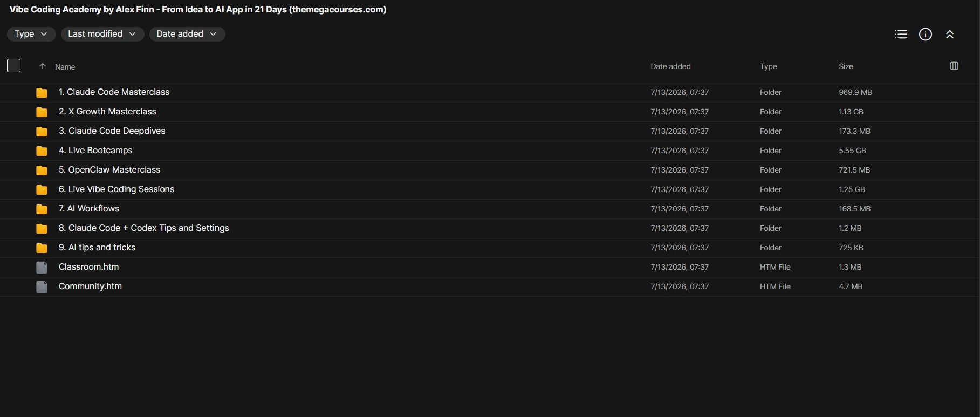Sort by the Date added column header
The width and height of the screenshot is (980, 417).
[x=670, y=66]
